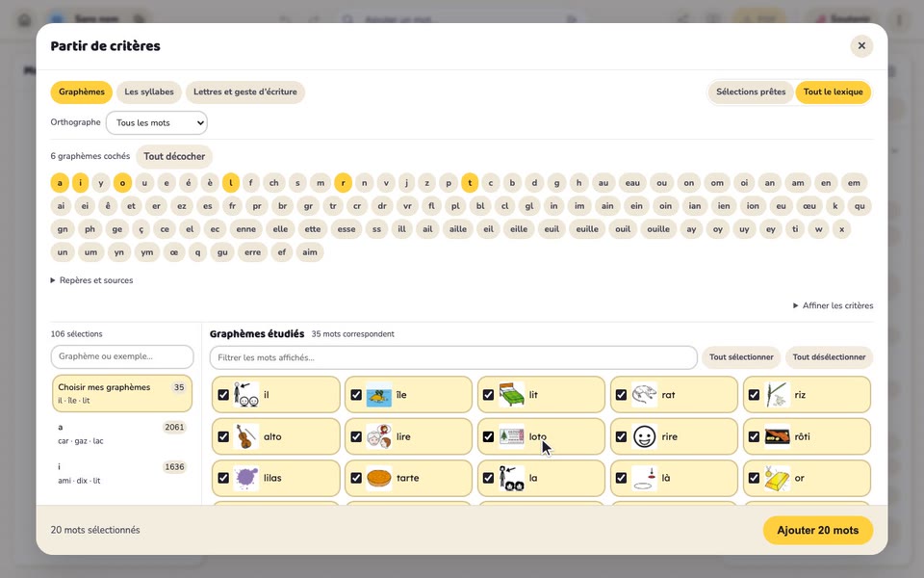The height and width of the screenshot is (578, 924).
Task: Click the smiley face picture for rire
Action: point(644,436)
